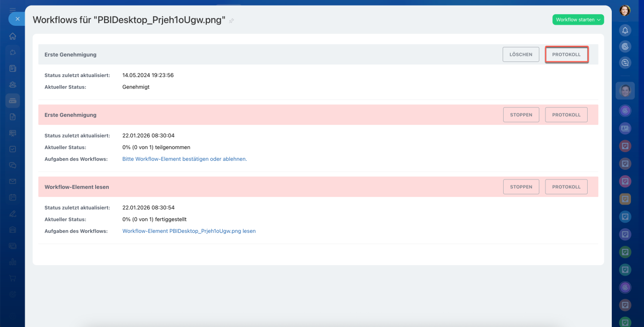Open PROTOKOLL of the approved Erste Genehmigung

coord(567,54)
